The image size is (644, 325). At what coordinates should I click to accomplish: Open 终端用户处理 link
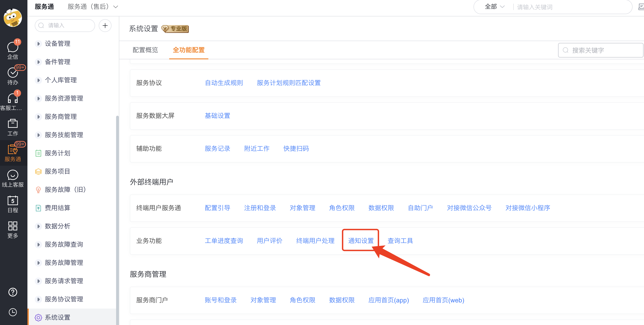tap(315, 241)
